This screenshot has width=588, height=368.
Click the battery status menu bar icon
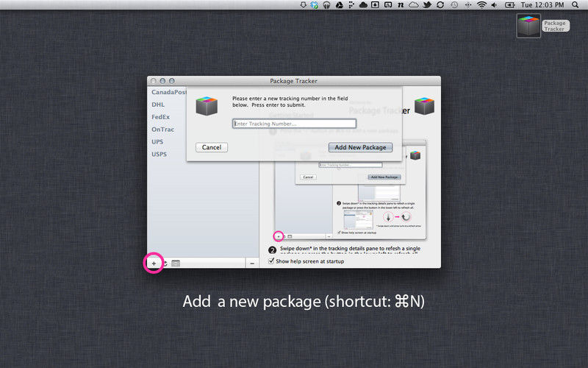coord(509,5)
